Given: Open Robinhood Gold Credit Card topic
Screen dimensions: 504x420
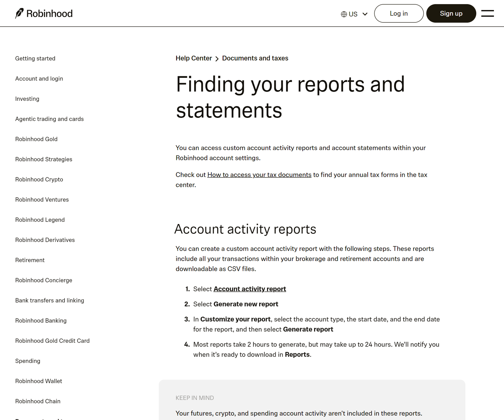Looking at the screenshot, I should (x=52, y=341).
